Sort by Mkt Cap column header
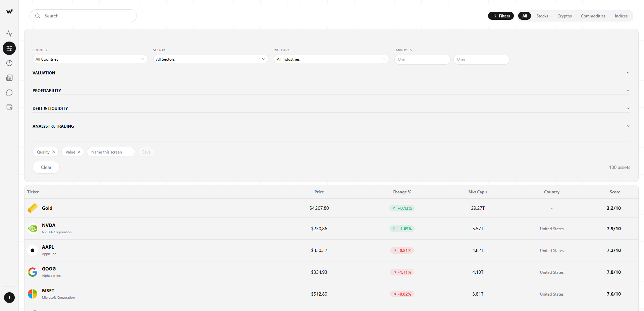The height and width of the screenshot is (311, 644). point(478,192)
